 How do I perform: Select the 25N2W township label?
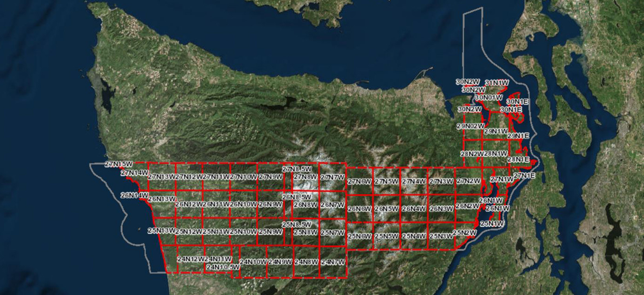[465, 233]
